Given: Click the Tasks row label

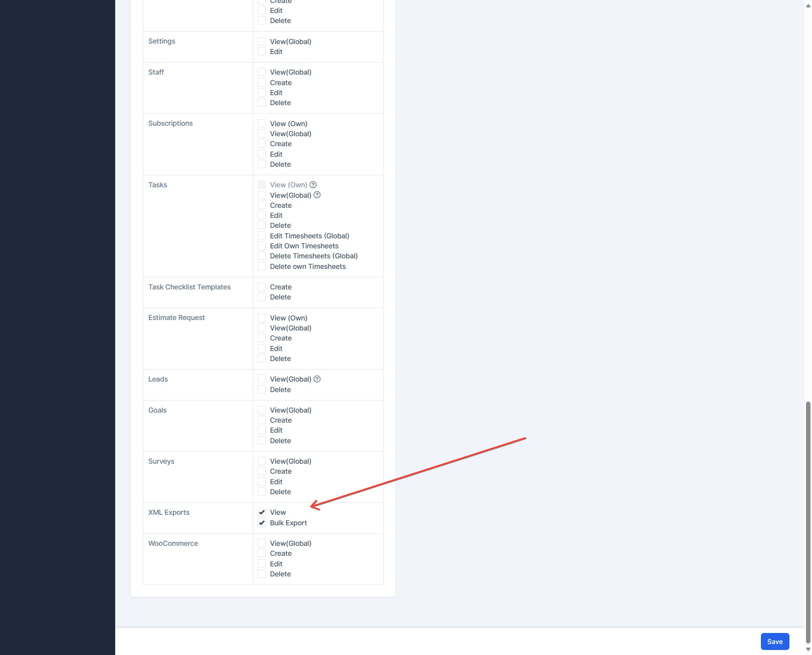Looking at the screenshot, I should [158, 185].
